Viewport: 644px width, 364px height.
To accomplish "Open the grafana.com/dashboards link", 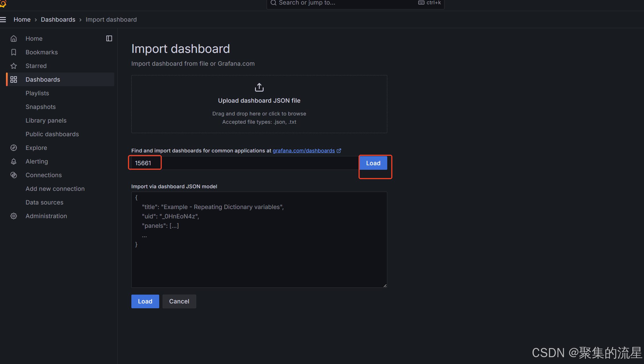I will (304, 151).
